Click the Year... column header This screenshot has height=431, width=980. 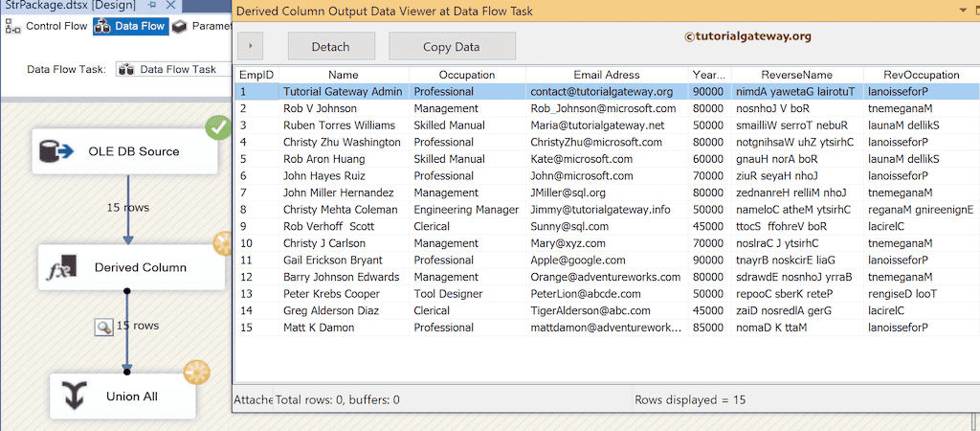pos(709,75)
